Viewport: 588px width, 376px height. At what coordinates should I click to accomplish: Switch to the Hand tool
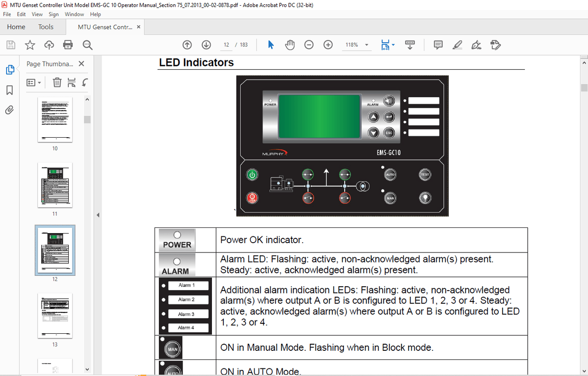pos(290,45)
